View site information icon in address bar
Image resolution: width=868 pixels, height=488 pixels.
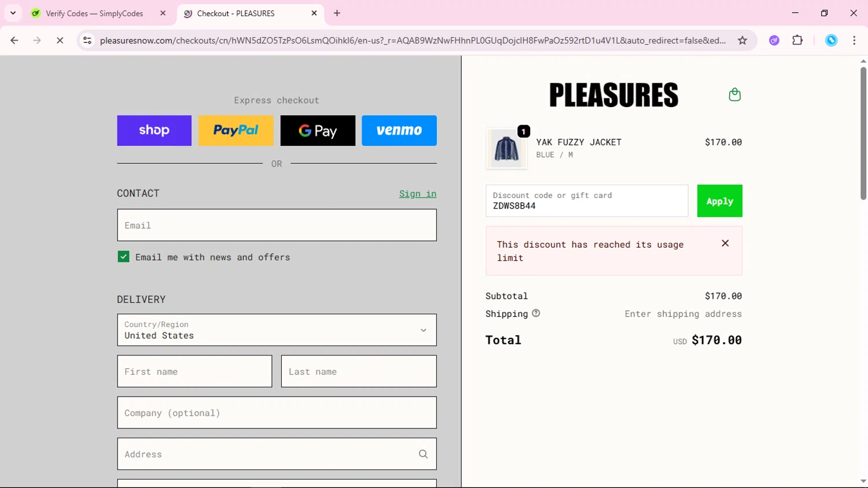pyautogui.click(x=87, y=41)
